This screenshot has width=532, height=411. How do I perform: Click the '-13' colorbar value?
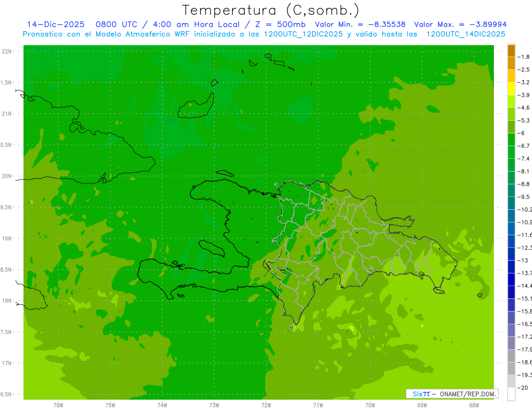[523, 260]
